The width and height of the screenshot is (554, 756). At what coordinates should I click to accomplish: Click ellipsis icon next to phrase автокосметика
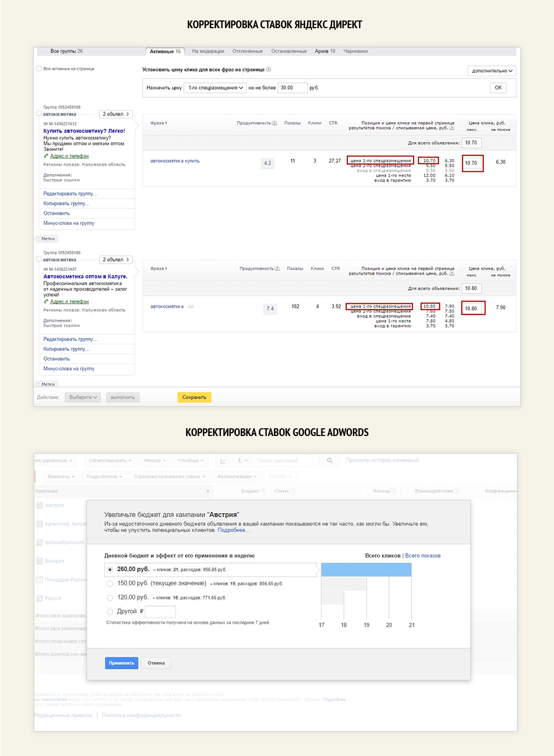[191, 307]
